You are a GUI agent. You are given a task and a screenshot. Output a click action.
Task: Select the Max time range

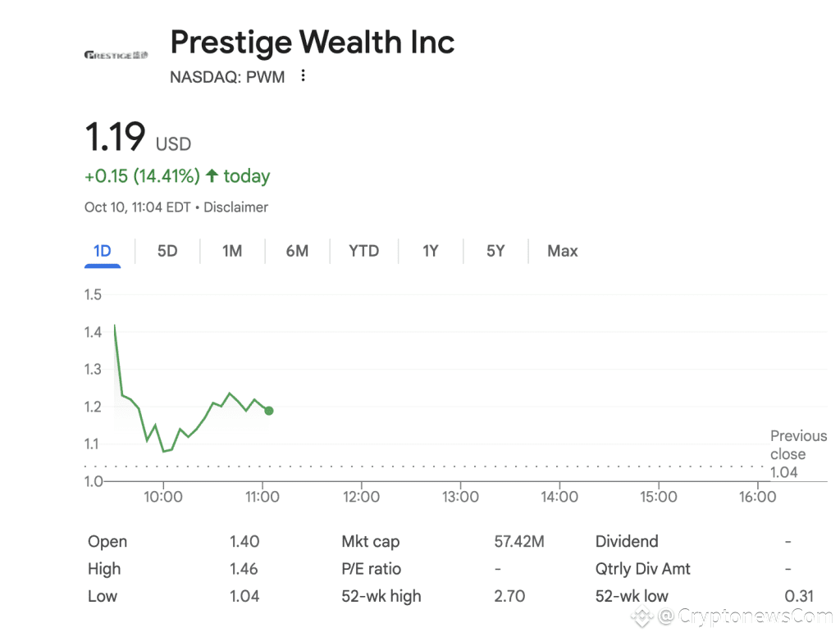563,251
